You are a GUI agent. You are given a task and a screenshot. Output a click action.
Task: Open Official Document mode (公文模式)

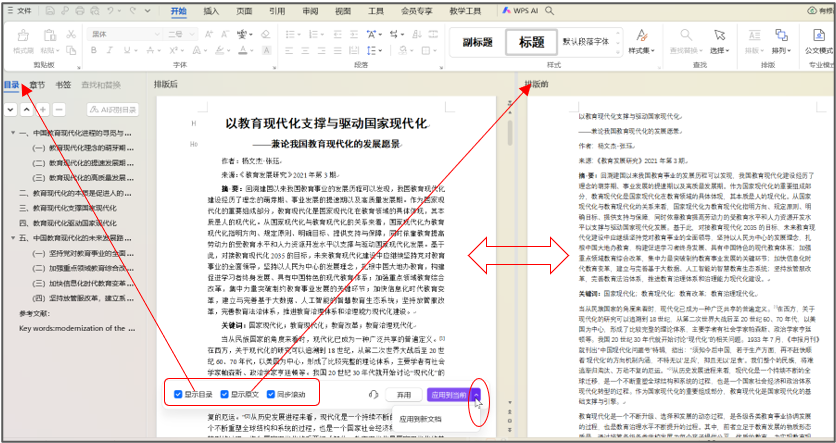(819, 42)
